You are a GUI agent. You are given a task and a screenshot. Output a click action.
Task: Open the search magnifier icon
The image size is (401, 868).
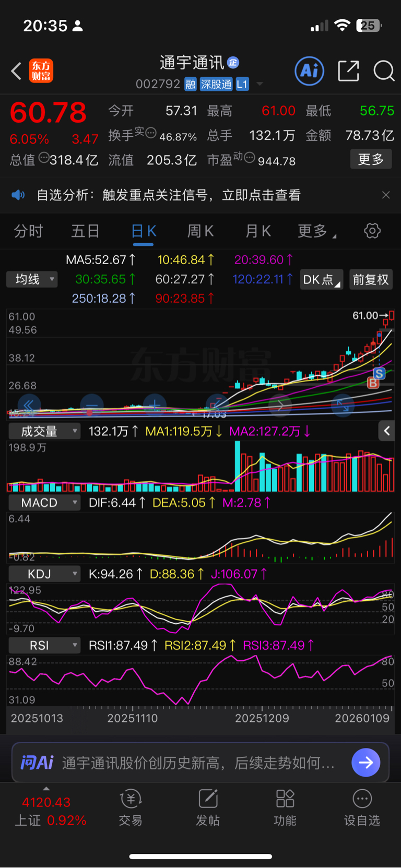384,71
